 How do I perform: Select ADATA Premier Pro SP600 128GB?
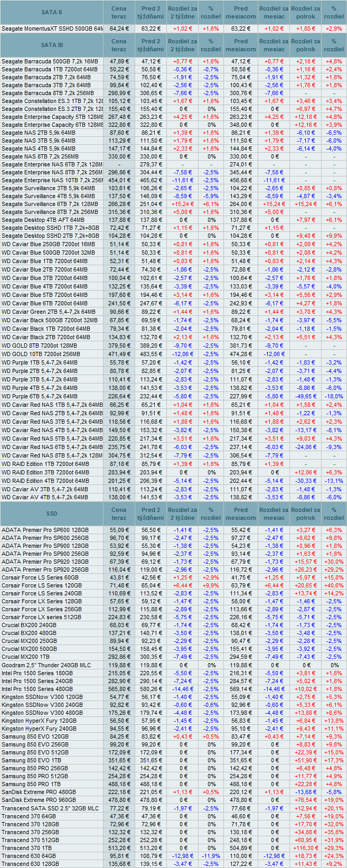pos(45,530)
